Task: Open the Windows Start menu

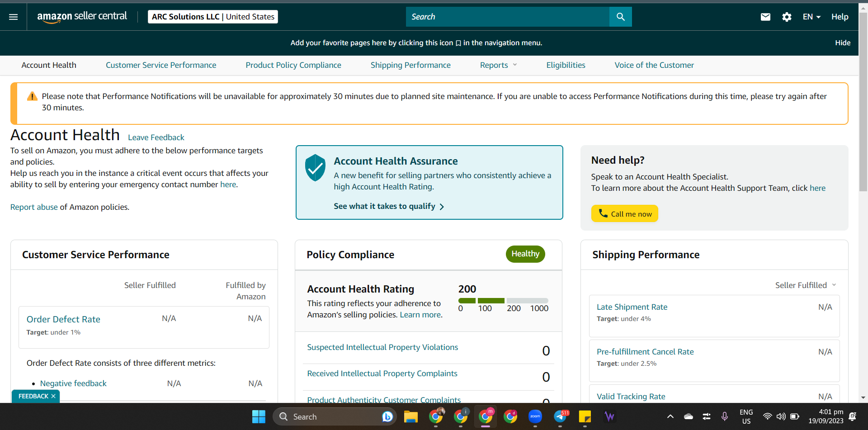Action: tap(259, 416)
